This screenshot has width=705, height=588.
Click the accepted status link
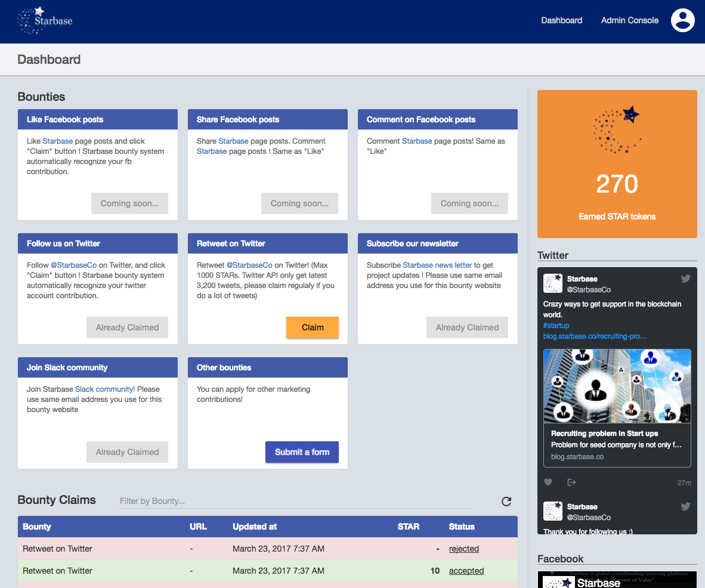tap(466, 571)
